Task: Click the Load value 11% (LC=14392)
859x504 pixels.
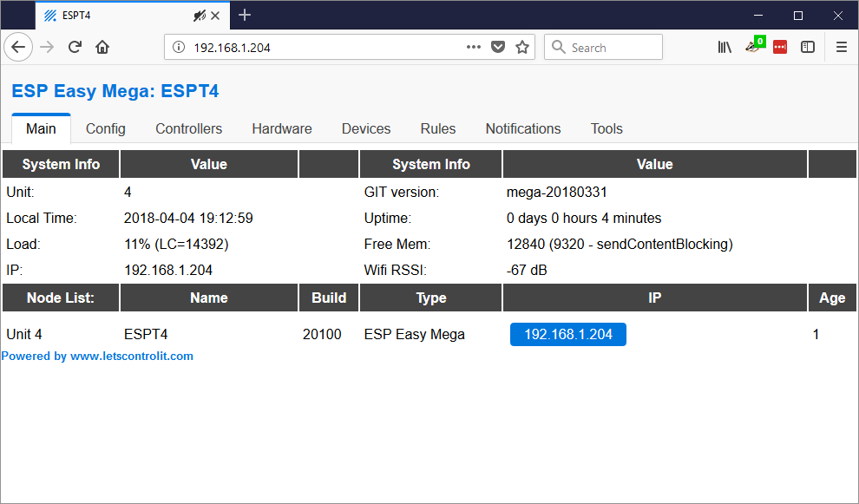Action: [x=176, y=245]
